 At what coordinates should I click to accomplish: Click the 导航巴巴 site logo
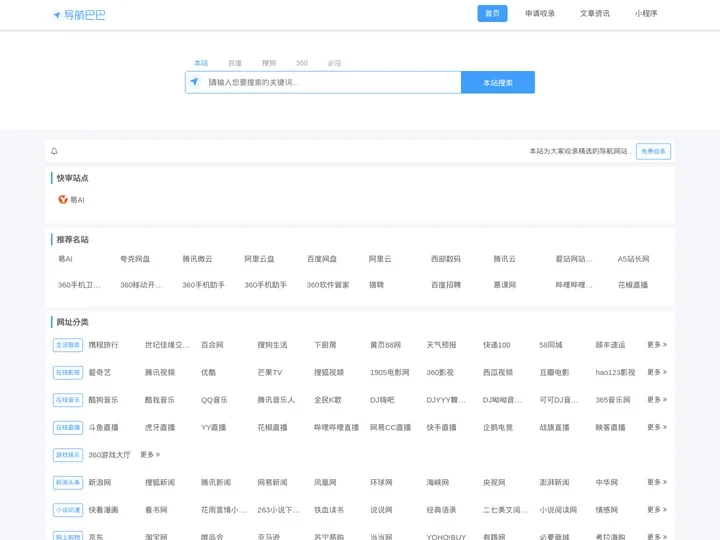(x=79, y=15)
